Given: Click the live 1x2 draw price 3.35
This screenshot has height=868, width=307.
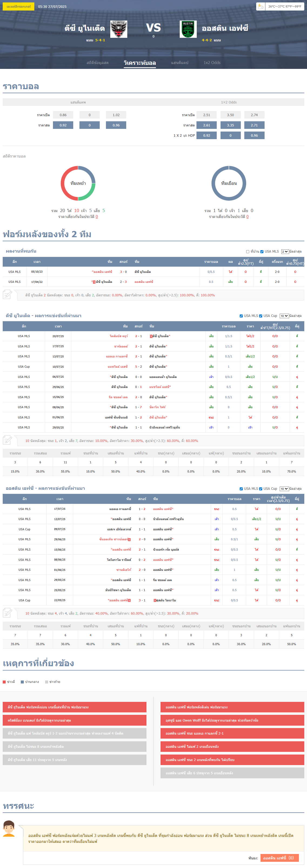Looking at the screenshot, I should pyautogui.click(x=231, y=125).
